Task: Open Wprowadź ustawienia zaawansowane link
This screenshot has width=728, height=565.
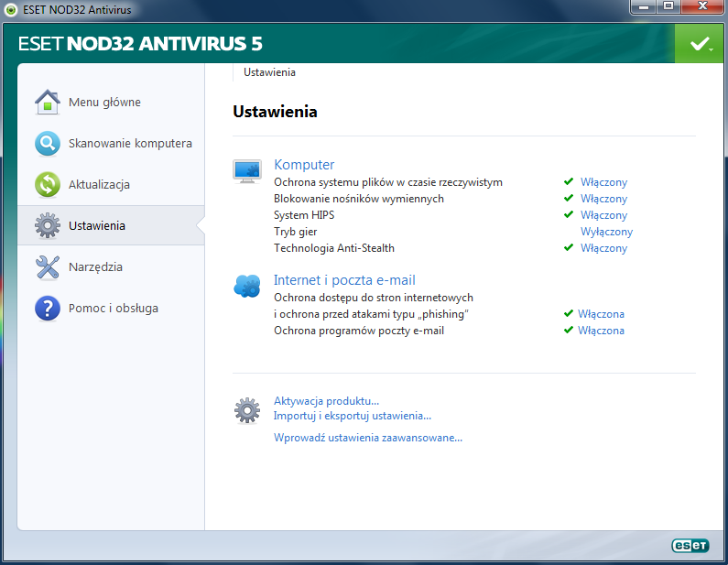Action: click(368, 438)
